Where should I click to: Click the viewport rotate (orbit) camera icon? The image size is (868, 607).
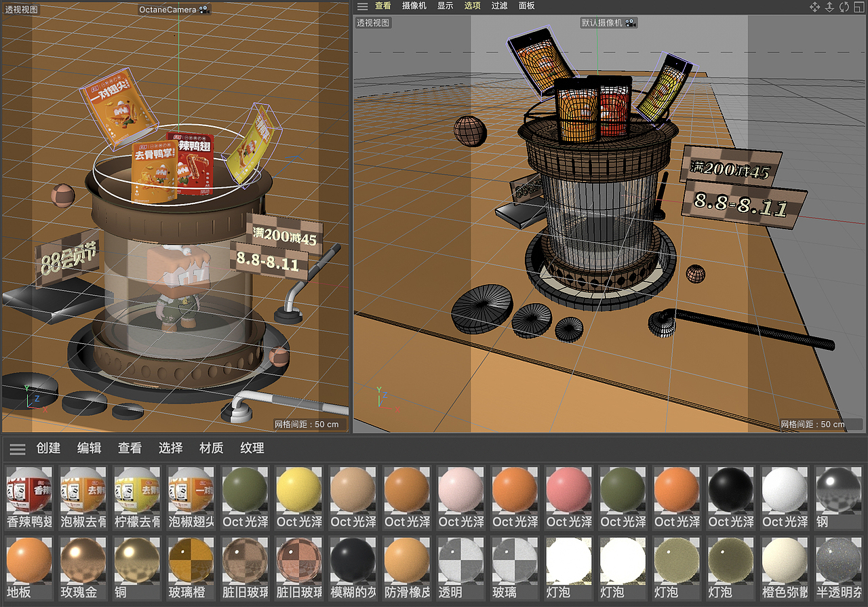844,7
